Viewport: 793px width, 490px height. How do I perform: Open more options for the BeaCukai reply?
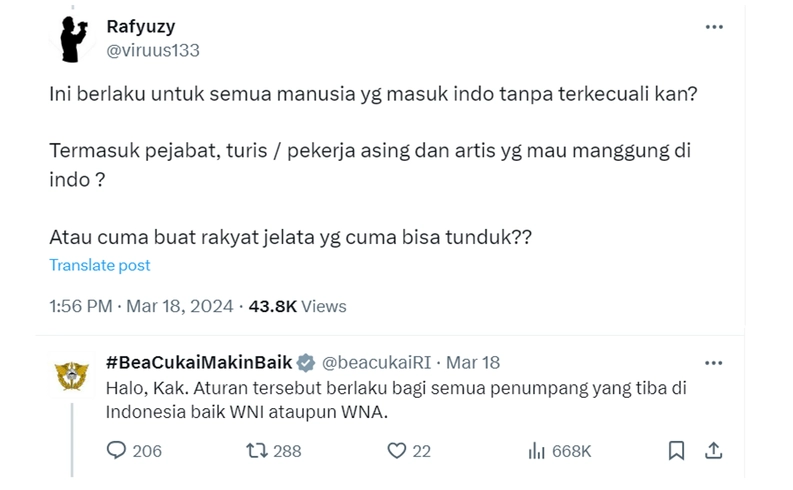(x=714, y=362)
